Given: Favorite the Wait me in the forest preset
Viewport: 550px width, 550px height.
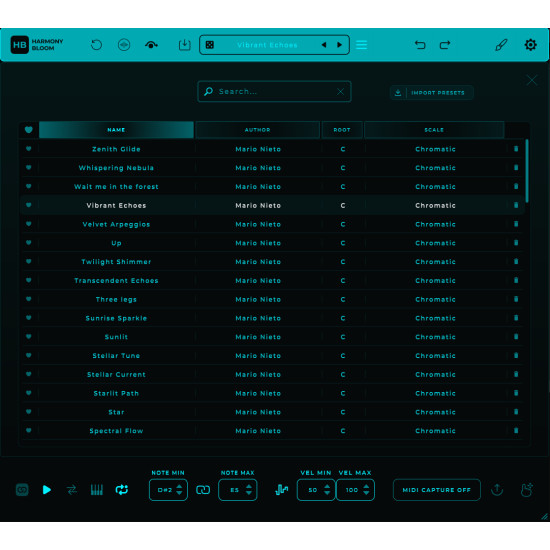Looking at the screenshot, I should click(29, 186).
